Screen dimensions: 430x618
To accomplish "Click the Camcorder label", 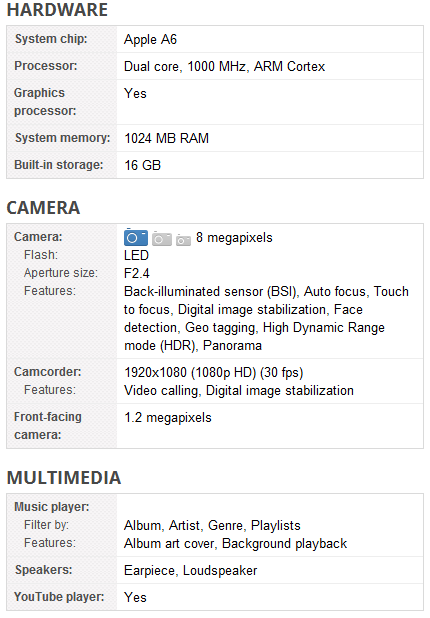I will point(47,372).
